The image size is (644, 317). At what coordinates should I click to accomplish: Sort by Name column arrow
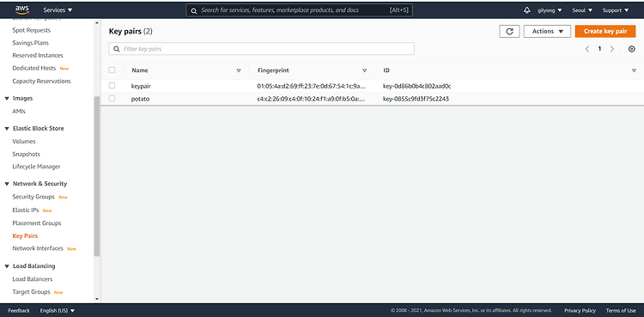[239, 70]
